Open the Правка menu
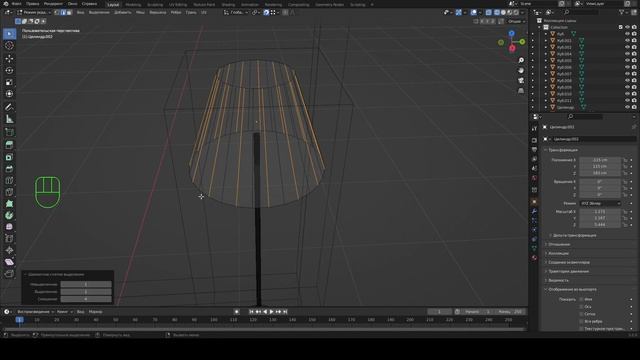This screenshot has height=360, width=640. 33,4
